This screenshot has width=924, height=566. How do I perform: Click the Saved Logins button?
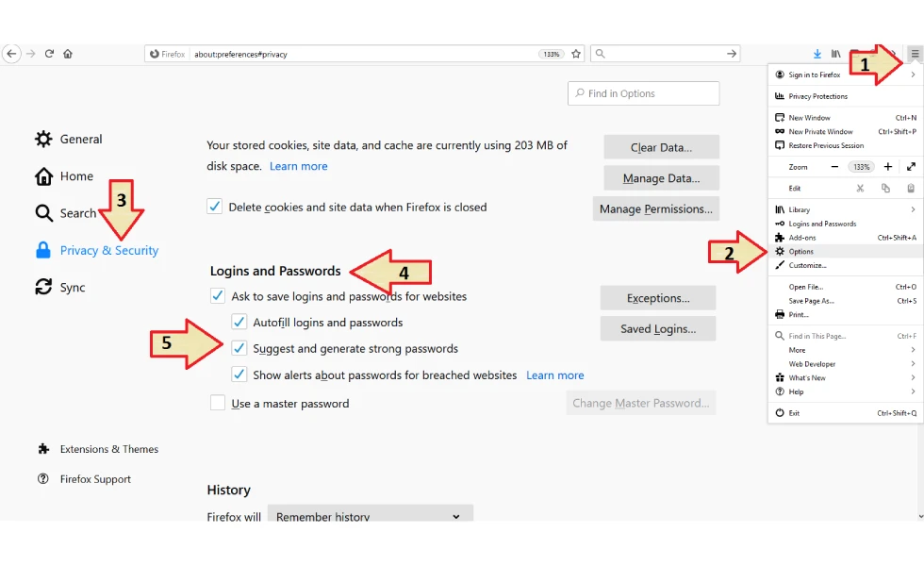[658, 329]
